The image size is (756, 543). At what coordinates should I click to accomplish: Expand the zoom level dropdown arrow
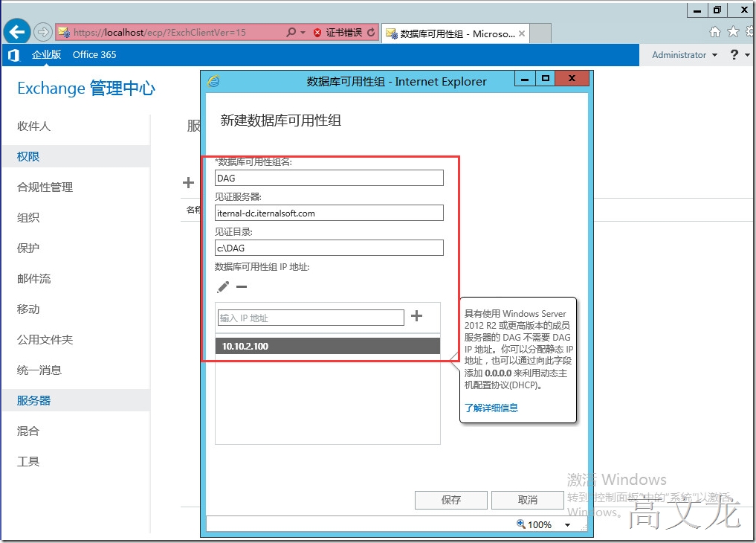coord(567,524)
